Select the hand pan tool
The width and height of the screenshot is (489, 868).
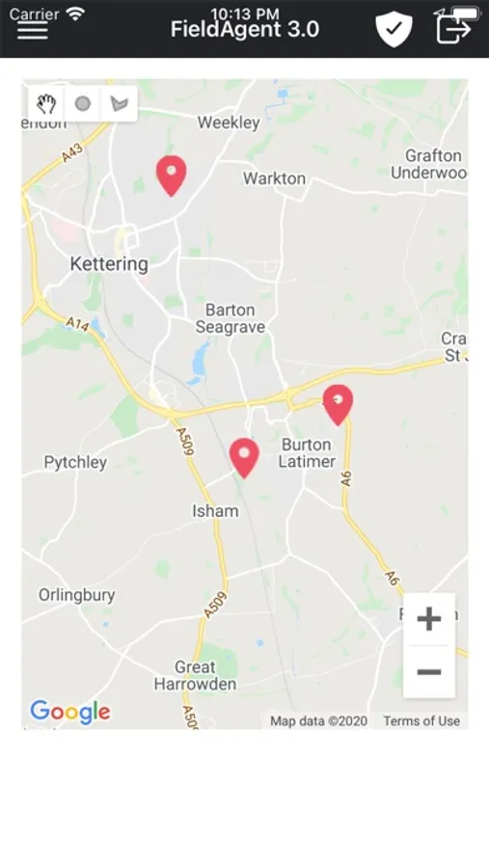pos(46,103)
